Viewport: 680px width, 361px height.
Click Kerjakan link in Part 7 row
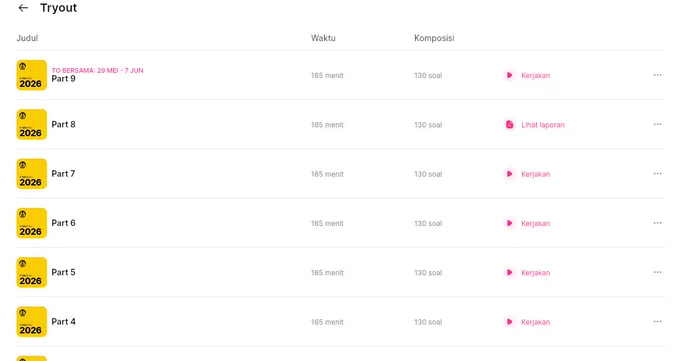coord(536,174)
